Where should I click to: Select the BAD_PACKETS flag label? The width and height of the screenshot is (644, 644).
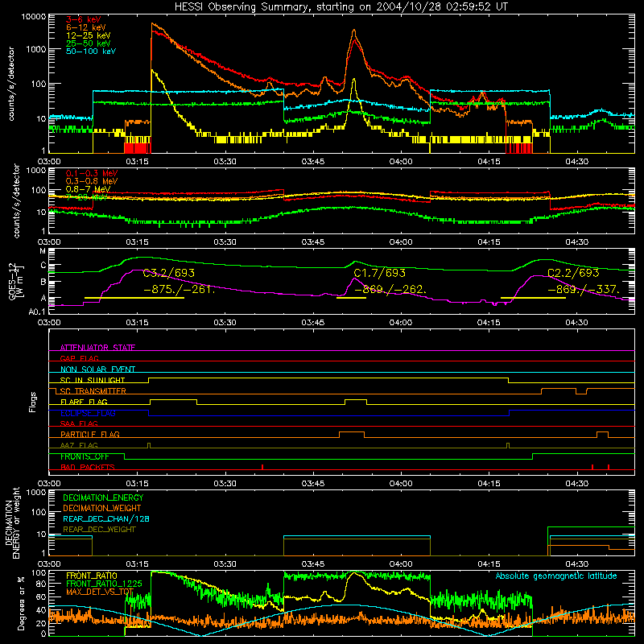[x=88, y=467]
